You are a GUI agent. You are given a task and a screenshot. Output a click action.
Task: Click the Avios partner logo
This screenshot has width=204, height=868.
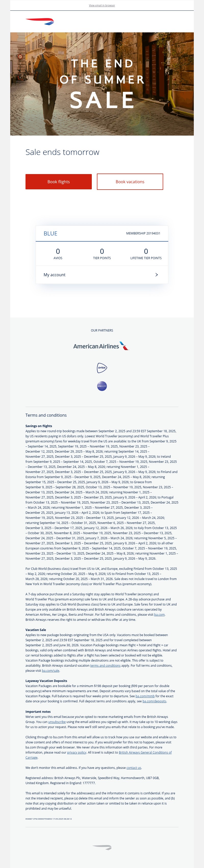pyautogui.click(x=102, y=368)
